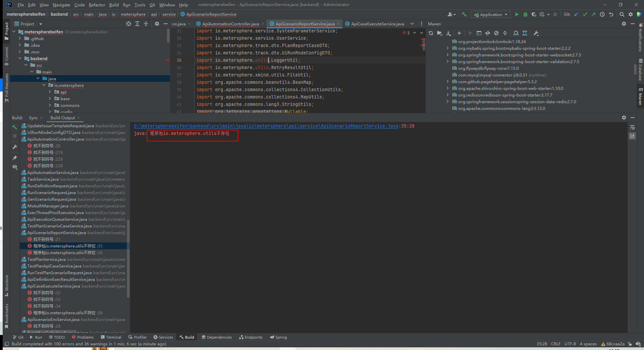Toggle Maven offline mode
The height and width of the screenshot is (350, 644).
point(487,33)
